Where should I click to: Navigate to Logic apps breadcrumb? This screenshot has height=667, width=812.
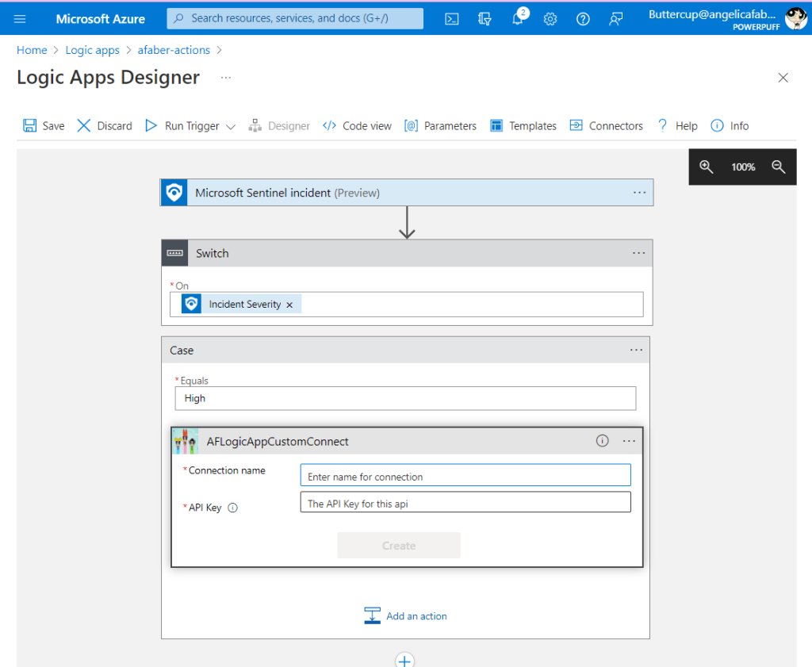(x=92, y=50)
